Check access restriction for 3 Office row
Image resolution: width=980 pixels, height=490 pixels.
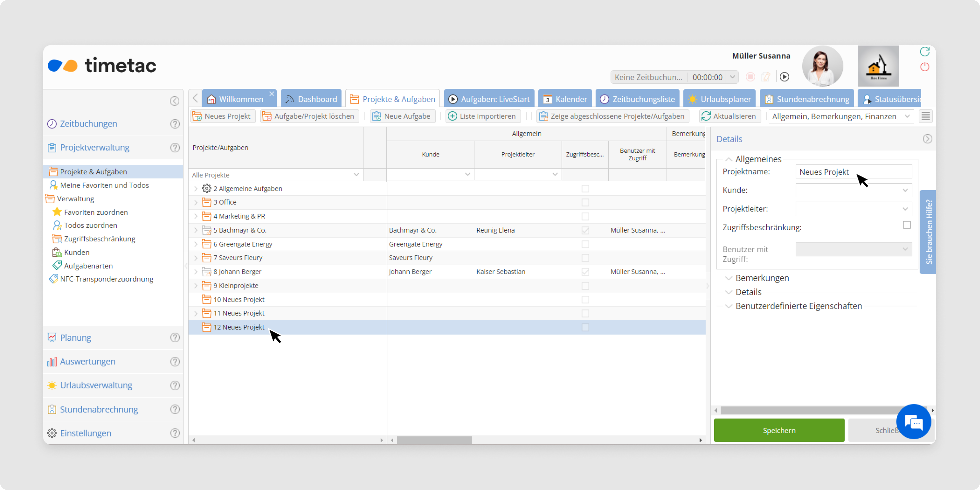click(585, 203)
